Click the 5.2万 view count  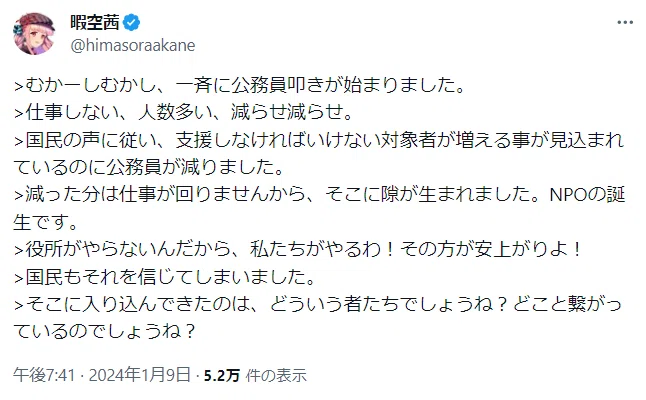222,375
